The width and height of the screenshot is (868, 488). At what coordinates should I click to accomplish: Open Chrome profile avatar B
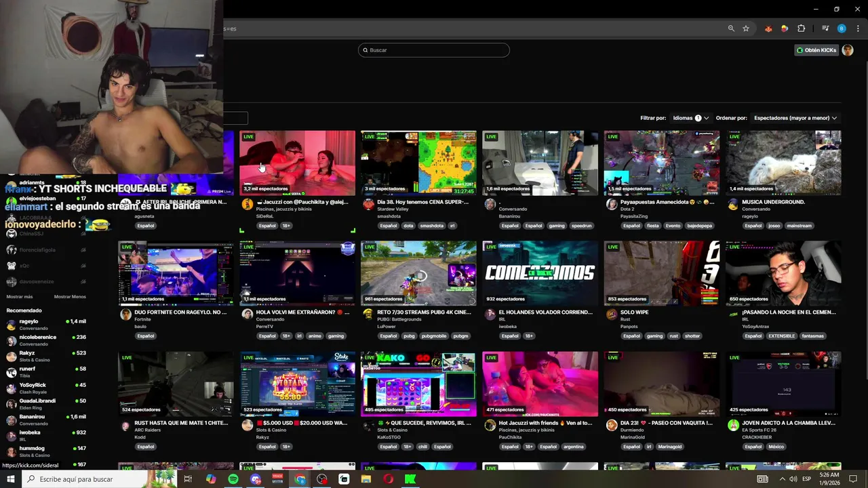842,28
